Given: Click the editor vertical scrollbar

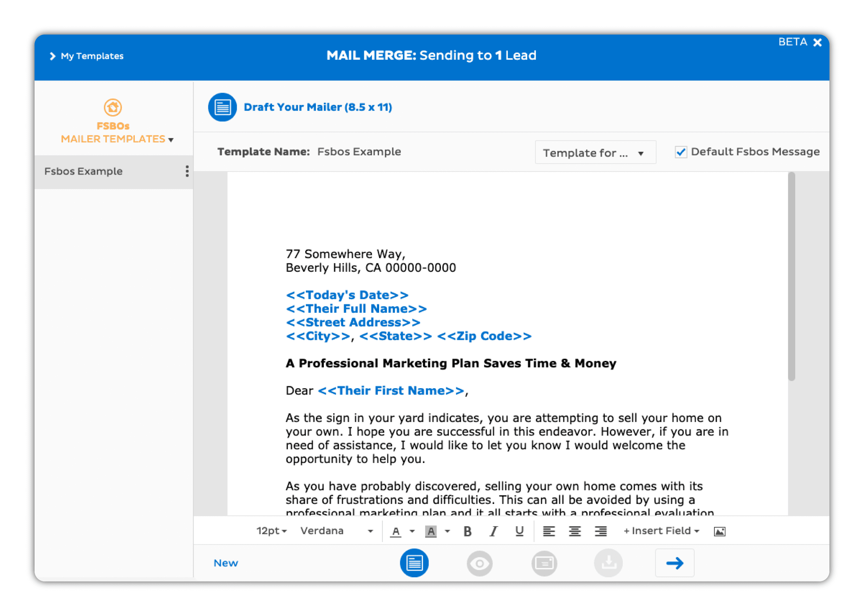Looking at the screenshot, I should pos(791,277).
